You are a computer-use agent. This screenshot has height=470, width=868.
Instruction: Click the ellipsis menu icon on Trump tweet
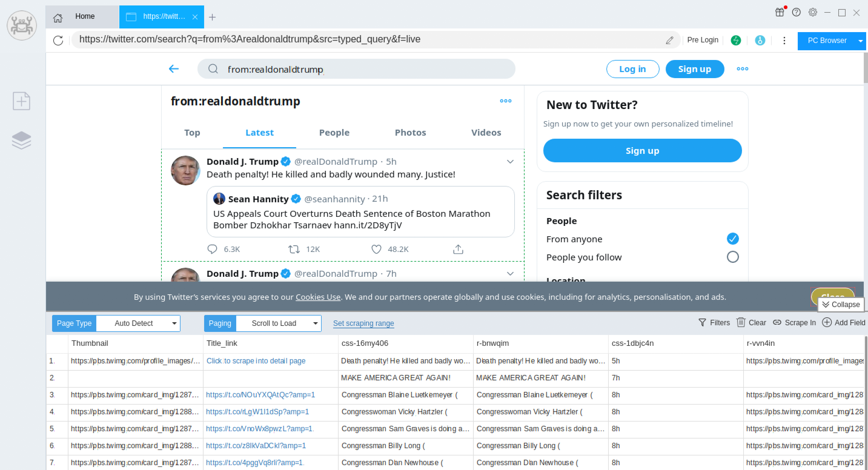pos(510,161)
